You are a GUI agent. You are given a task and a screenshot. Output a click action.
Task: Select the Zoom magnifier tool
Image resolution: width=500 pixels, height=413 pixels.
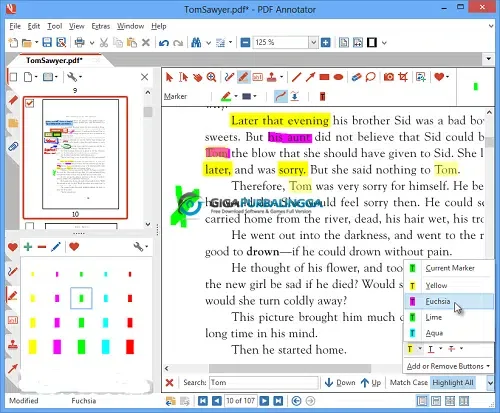(x=211, y=77)
